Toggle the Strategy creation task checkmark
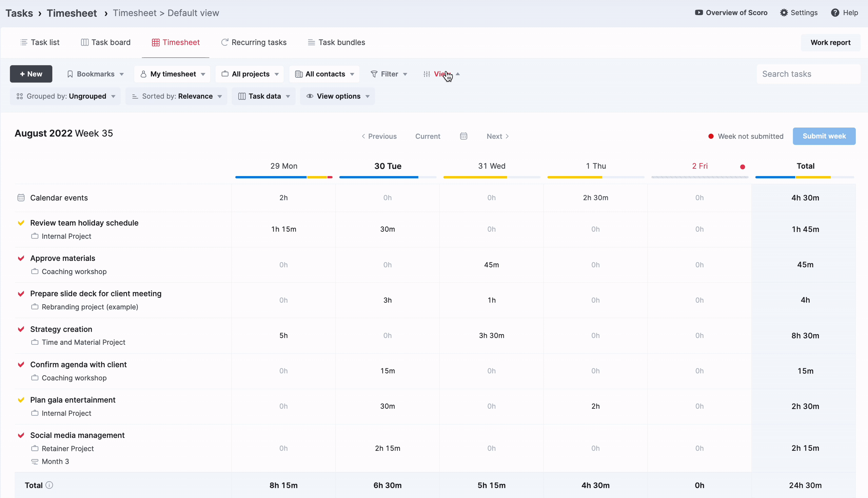This screenshot has height=498, width=868. point(21,329)
